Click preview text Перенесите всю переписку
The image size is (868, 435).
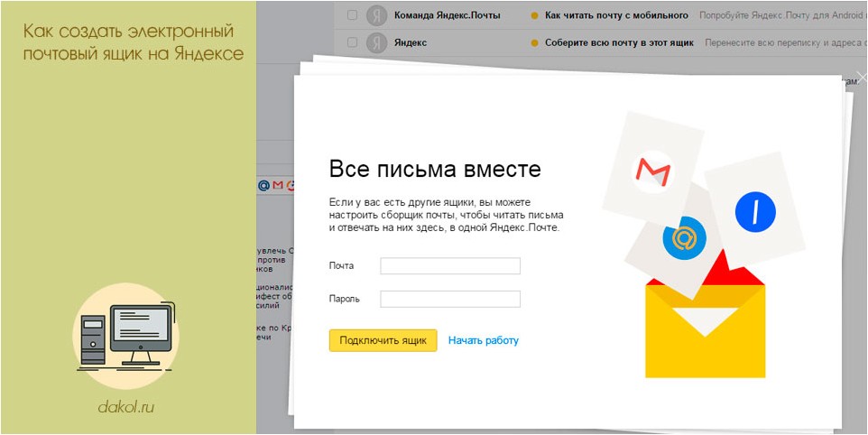(x=786, y=42)
